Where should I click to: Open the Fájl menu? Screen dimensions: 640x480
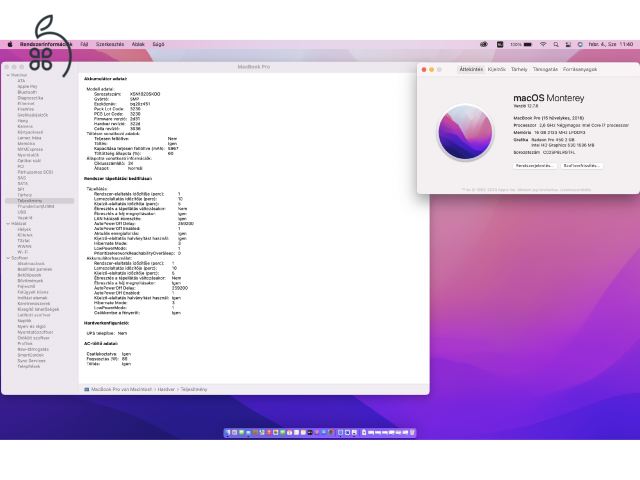pos(84,44)
